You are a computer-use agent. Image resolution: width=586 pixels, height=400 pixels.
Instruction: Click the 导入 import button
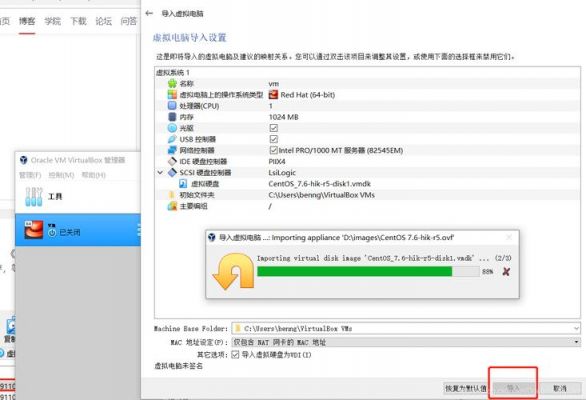(x=513, y=388)
